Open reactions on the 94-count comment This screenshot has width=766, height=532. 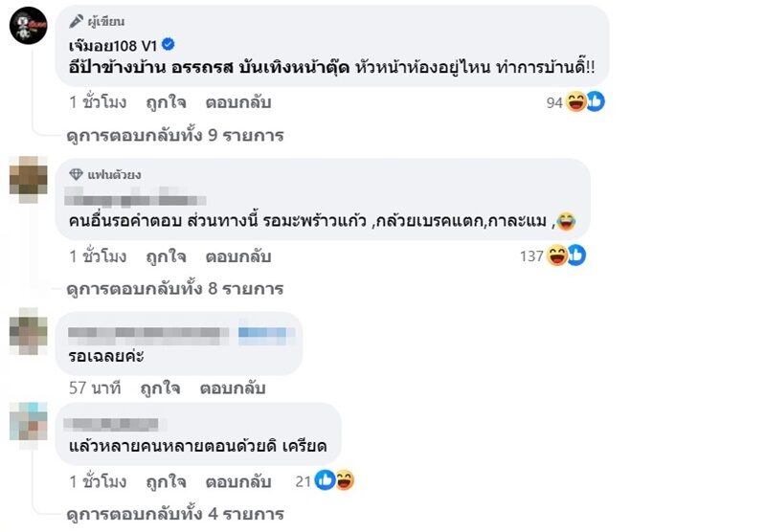(x=585, y=102)
